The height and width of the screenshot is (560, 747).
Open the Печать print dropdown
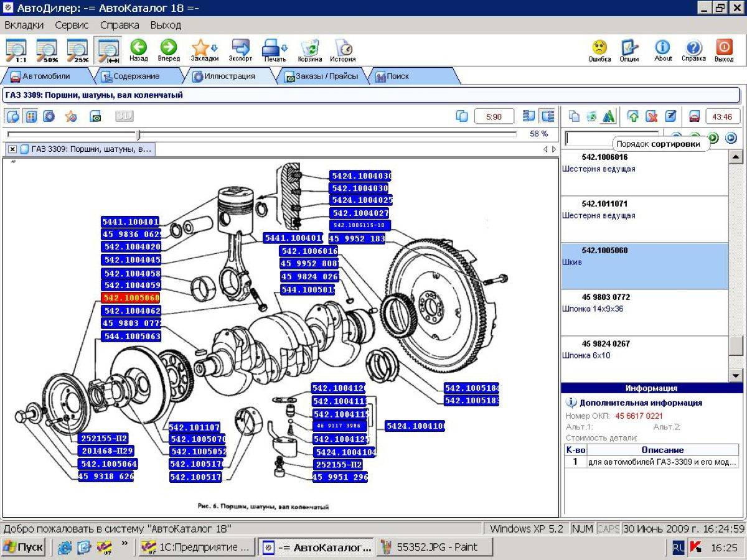coord(275,50)
